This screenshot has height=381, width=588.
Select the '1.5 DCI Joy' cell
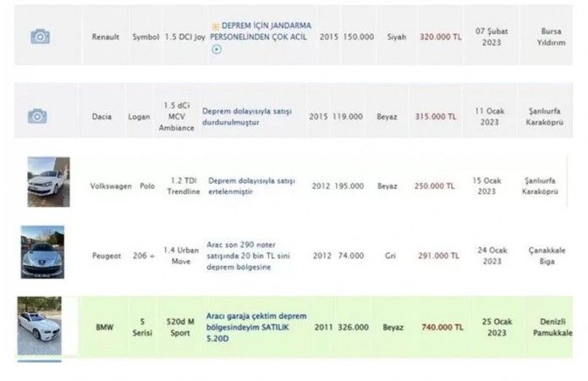pyautogui.click(x=185, y=36)
